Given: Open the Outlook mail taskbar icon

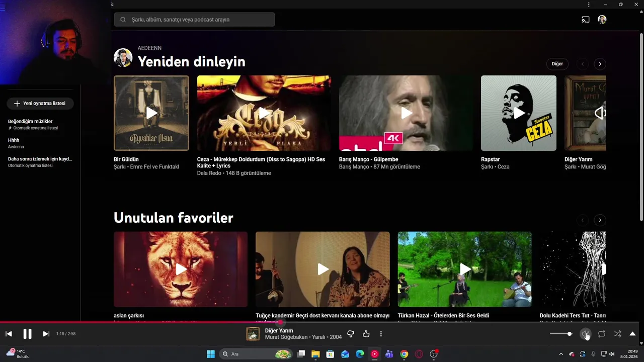Looking at the screenshot, I should coord(345,354).
